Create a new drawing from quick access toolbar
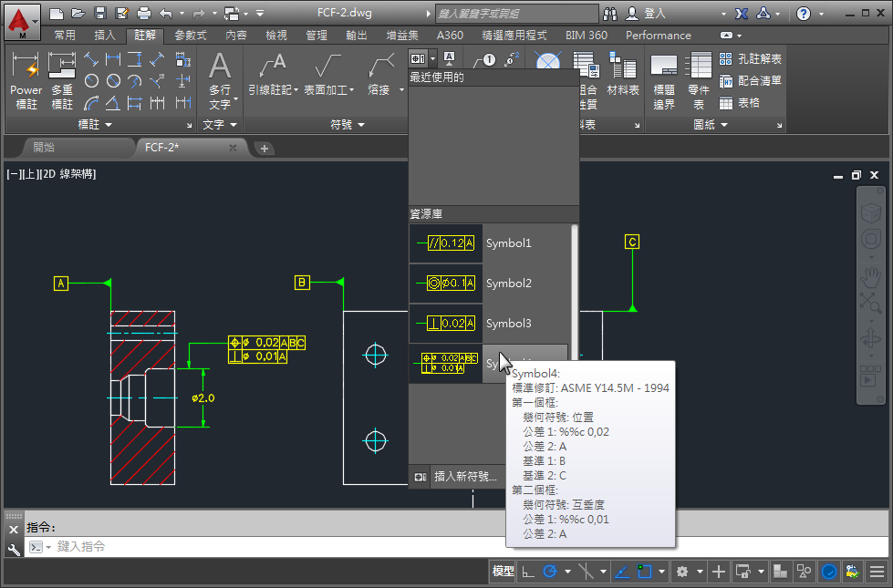 [56, 13]
